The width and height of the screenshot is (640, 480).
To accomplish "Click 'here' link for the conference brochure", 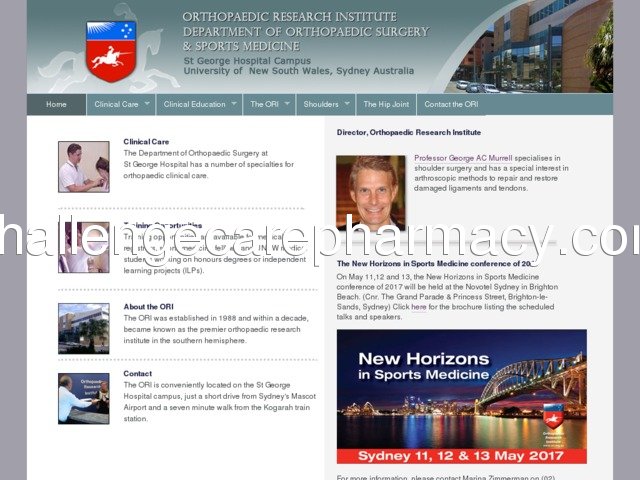I will point(419,307).
